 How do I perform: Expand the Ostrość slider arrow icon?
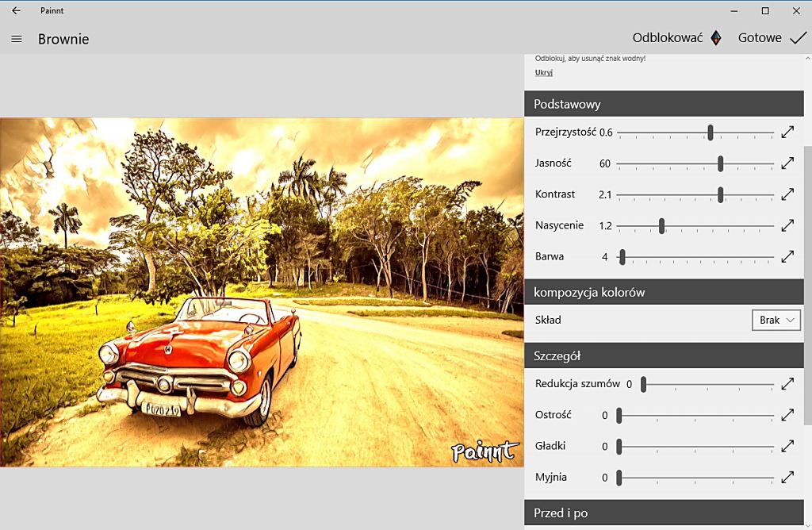[787, 415]
